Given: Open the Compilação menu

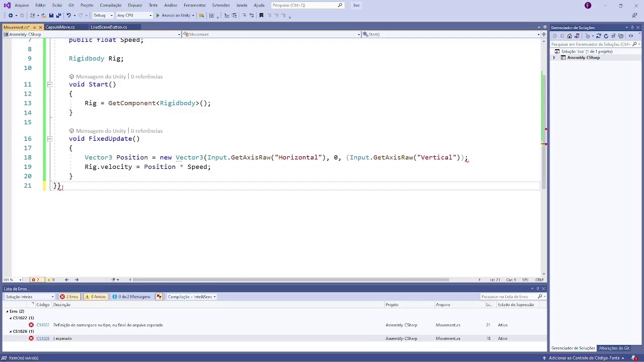Looking at the screenshot, I should 111,5.
